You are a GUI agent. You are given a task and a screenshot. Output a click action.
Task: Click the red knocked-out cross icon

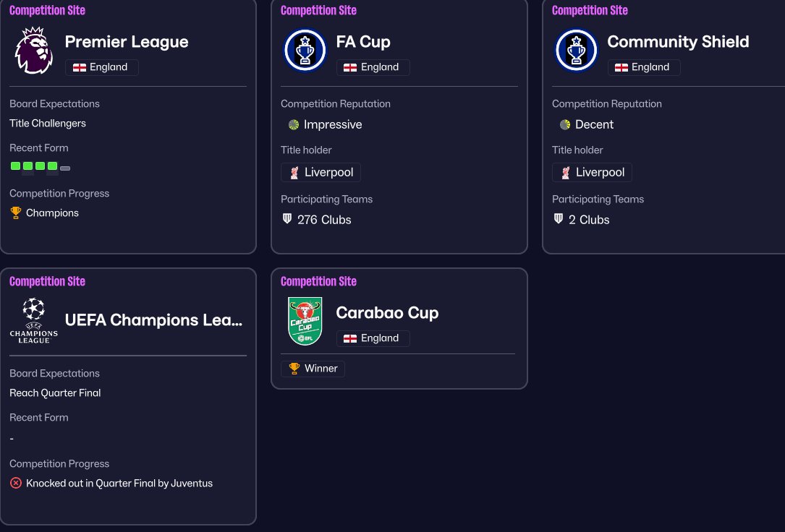[x=16, y=483]
